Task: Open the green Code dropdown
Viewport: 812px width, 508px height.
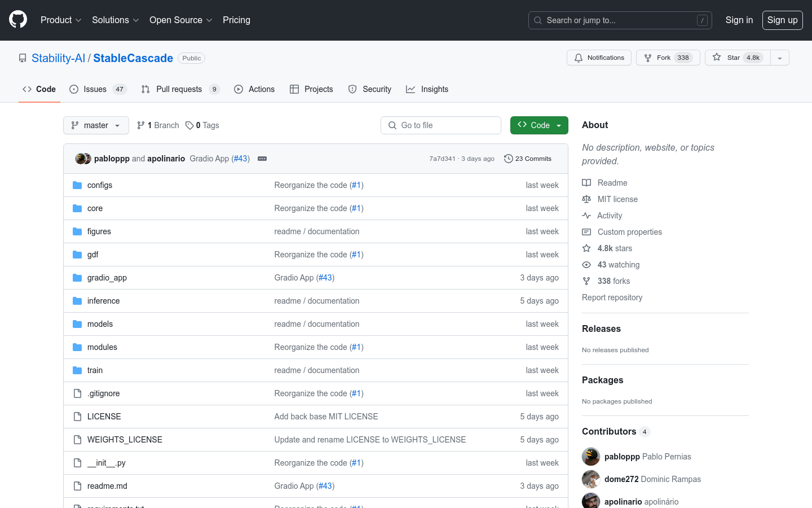Action: (x=539, y=125)
